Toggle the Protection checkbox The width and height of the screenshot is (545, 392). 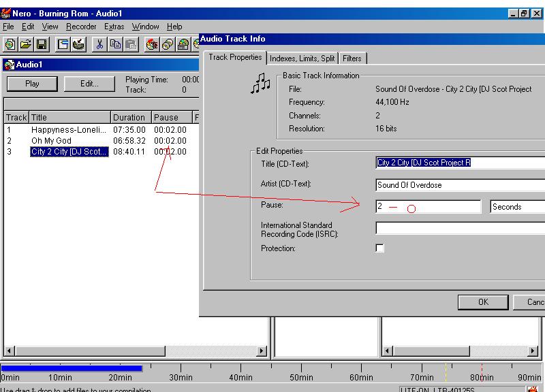tap(380, 248)
